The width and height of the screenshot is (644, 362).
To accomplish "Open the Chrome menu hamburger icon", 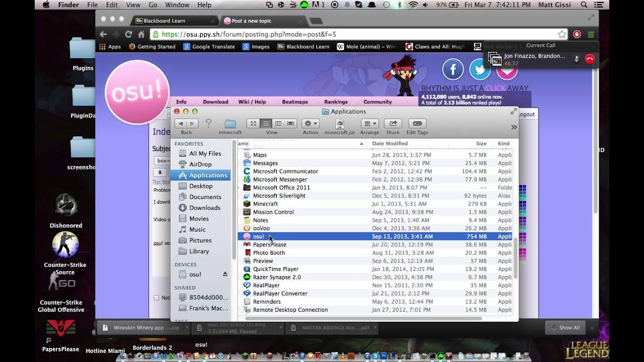I will (x=591, y=34).
